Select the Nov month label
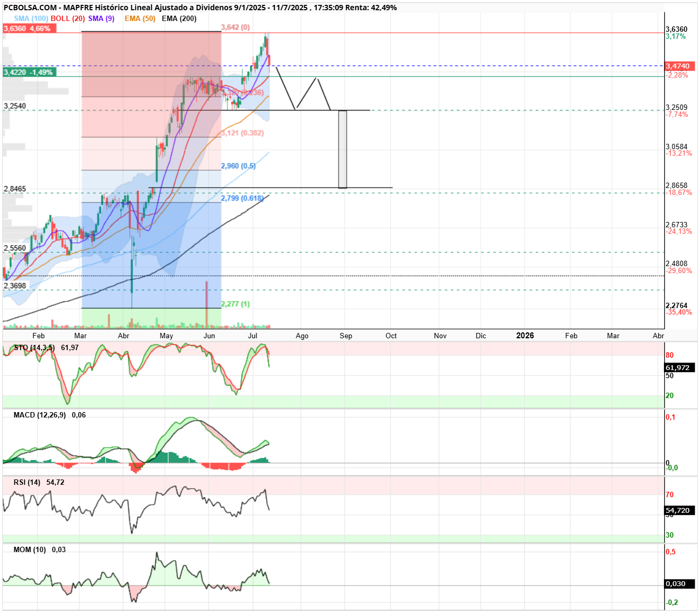This screenshot has height=613, width=700. pyautogui.click(x=440, y=336)
